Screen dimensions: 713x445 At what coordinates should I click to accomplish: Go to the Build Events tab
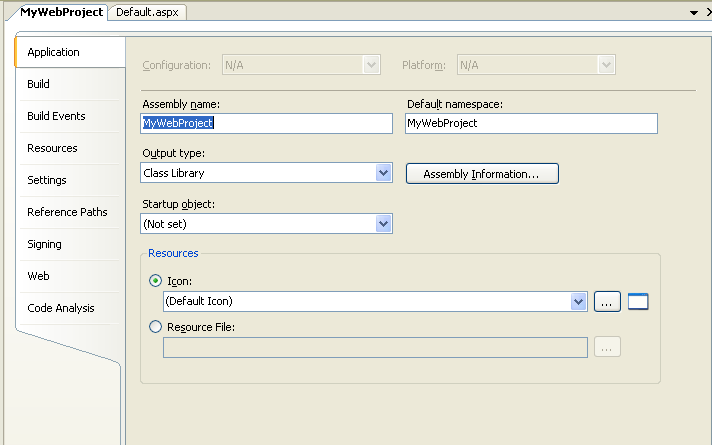click(56, 116)
